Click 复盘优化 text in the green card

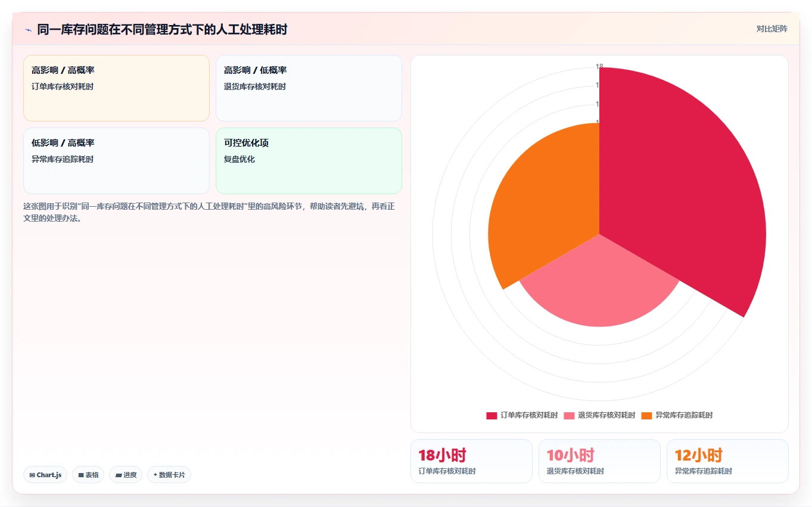[239, 159]
